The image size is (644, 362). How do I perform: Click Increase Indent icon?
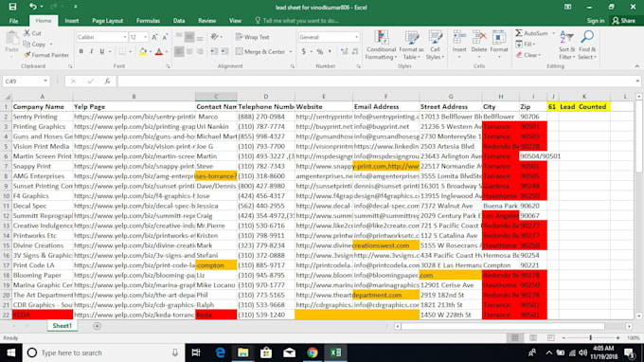coord(224,51)
